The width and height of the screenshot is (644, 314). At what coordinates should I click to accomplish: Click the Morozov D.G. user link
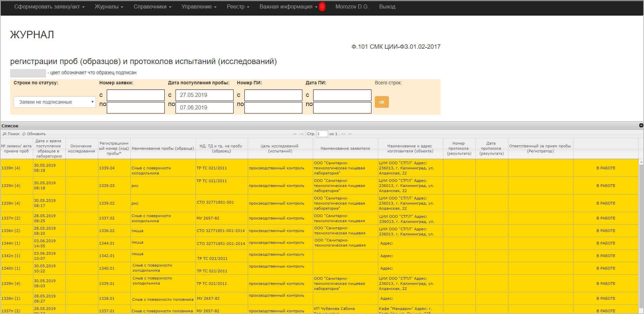352,7
